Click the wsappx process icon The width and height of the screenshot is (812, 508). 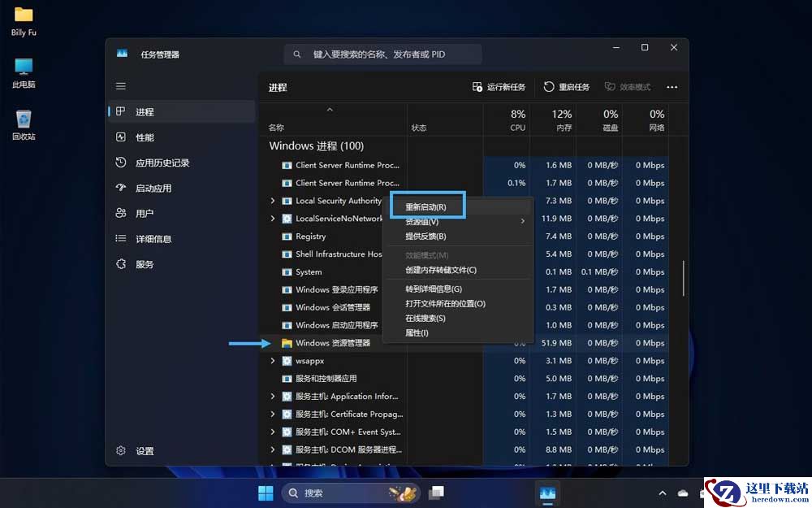[x=287, y=360]
